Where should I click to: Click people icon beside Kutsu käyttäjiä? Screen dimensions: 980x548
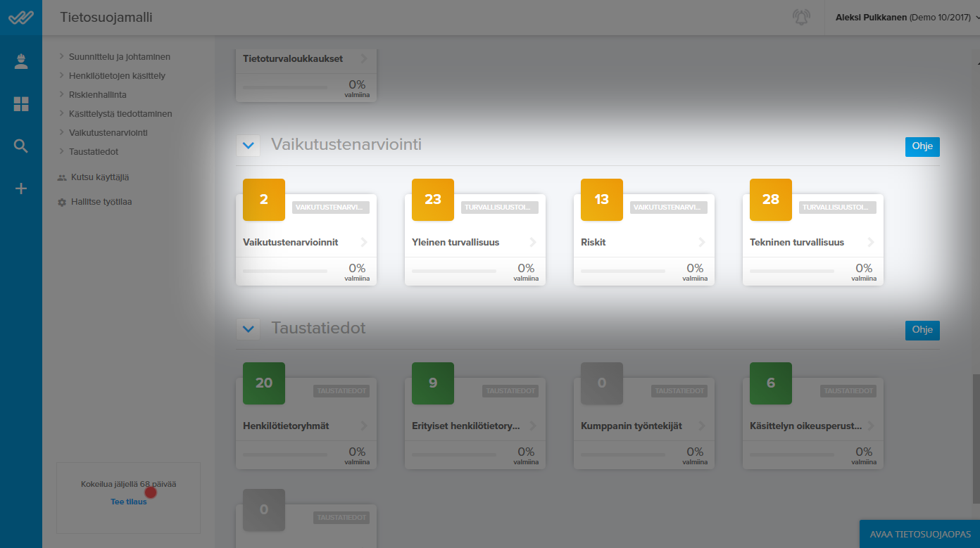tap(62, 178)
